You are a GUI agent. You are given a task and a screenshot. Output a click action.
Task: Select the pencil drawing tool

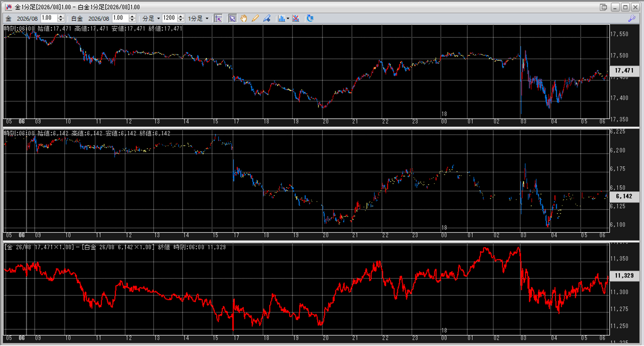click(x=255, y=19)
